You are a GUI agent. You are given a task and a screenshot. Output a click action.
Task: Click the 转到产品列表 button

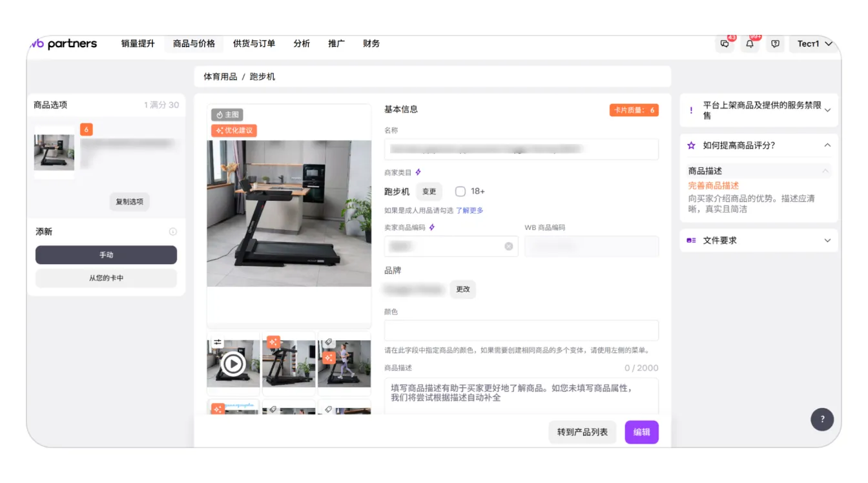[x=583, y=432]
